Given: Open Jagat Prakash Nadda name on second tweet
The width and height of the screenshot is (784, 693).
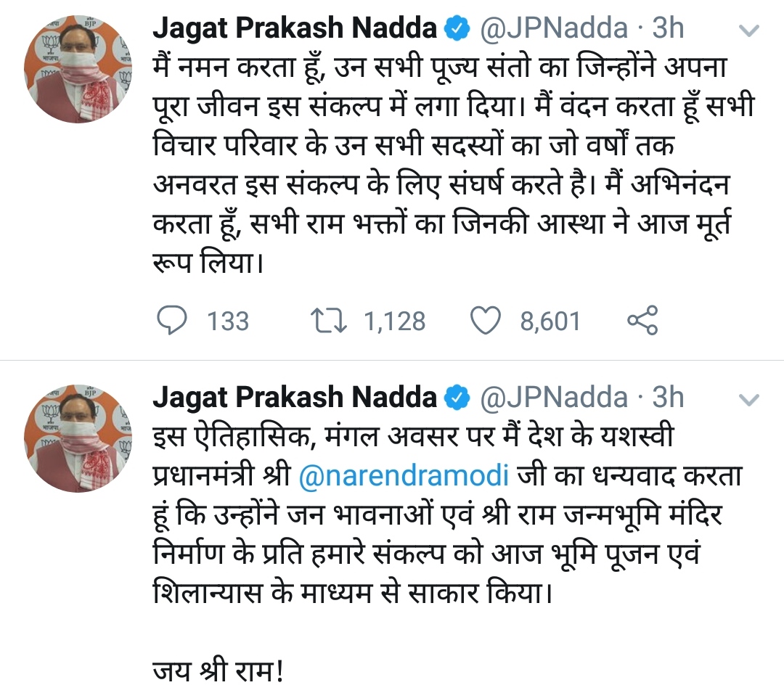Looking at the screenshot, I should (x=295, y=397).
